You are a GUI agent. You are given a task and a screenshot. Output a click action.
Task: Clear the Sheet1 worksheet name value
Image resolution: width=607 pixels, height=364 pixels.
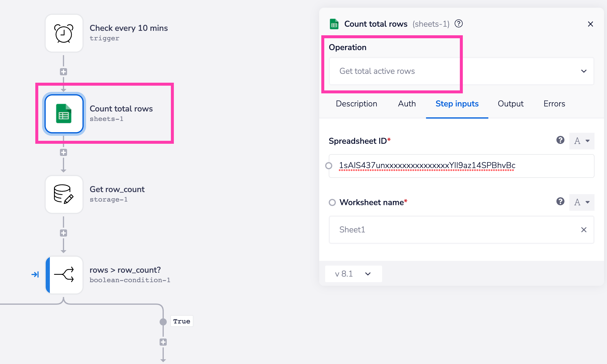click(x=584, y=230)
